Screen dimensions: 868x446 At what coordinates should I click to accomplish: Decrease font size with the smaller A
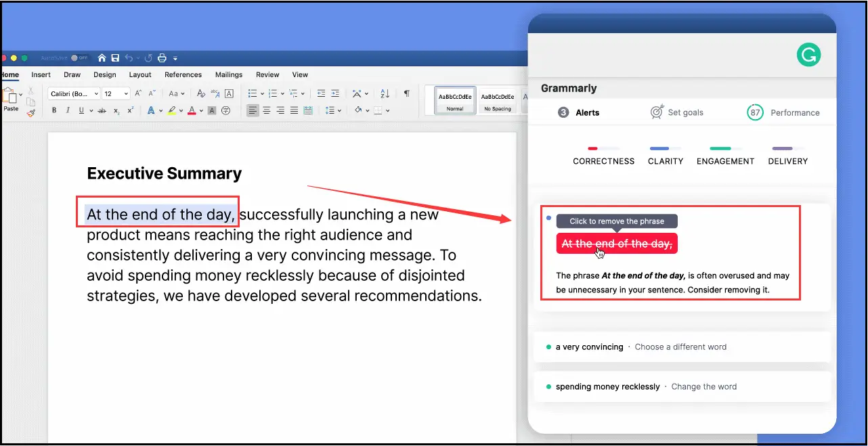(x=153, y=93)
